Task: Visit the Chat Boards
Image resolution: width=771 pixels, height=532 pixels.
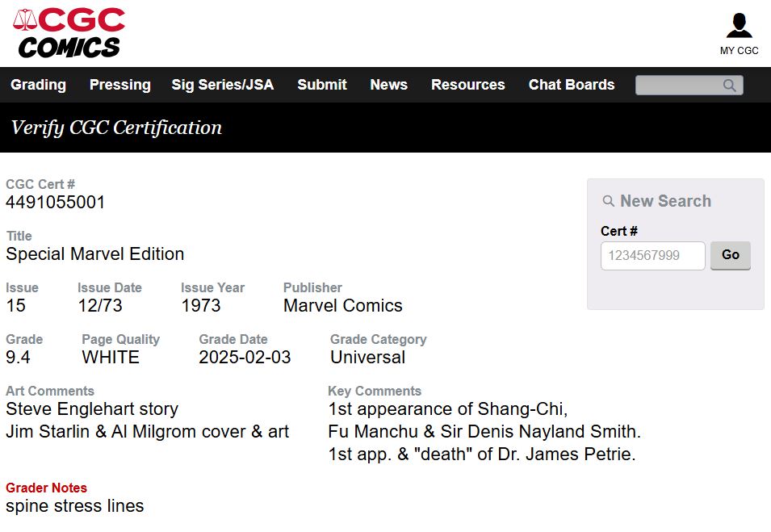Action: click(572, 85)
